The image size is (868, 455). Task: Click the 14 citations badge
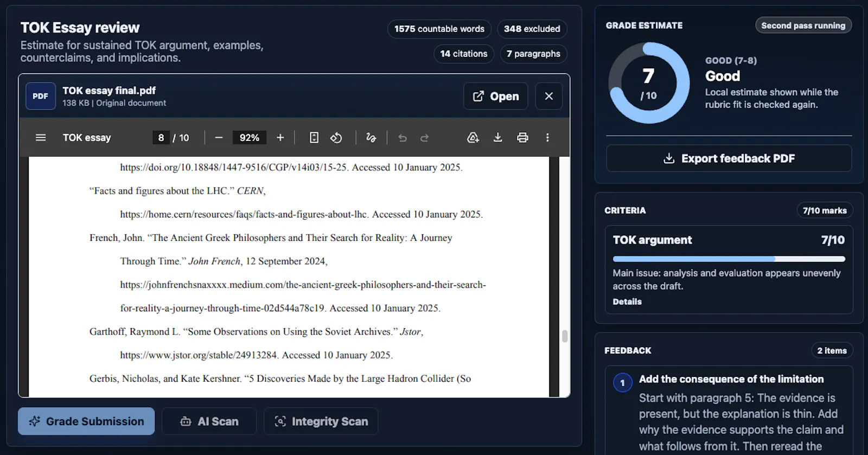(464, 54)
